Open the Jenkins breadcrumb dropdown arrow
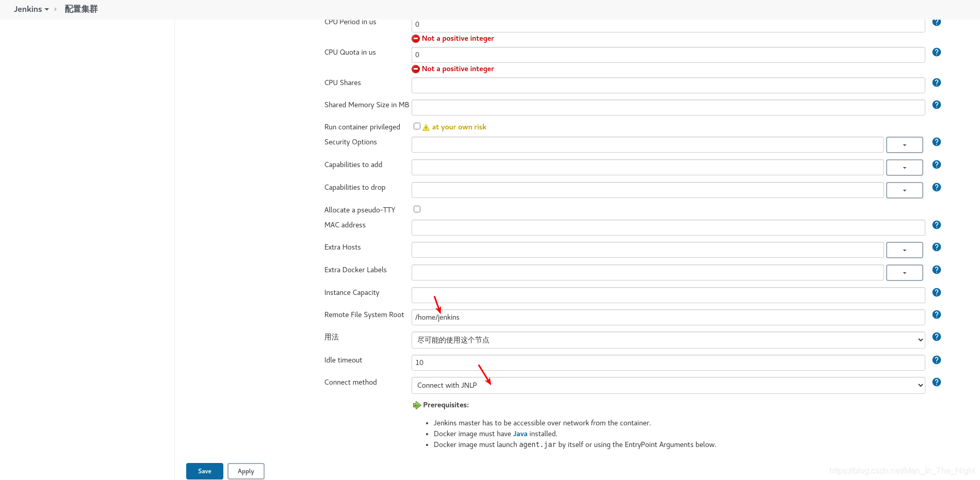 click(x=47, y=9)
